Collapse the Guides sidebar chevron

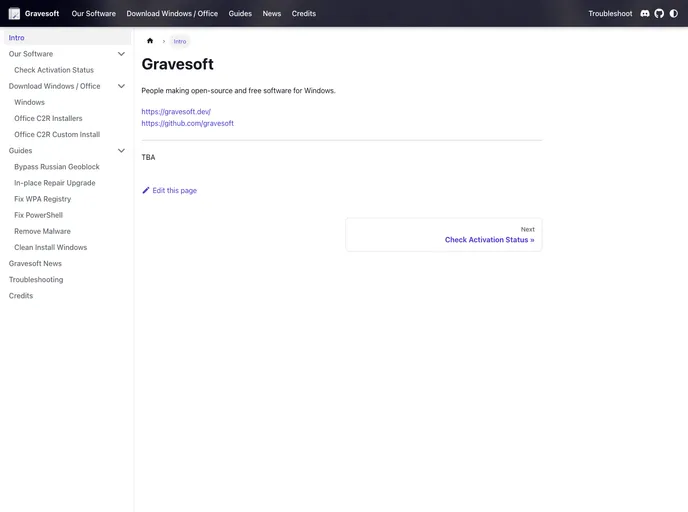[122, 150]
